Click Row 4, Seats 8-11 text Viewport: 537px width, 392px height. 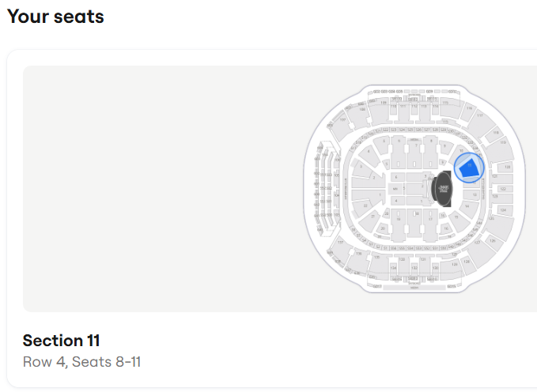point(81,362)
